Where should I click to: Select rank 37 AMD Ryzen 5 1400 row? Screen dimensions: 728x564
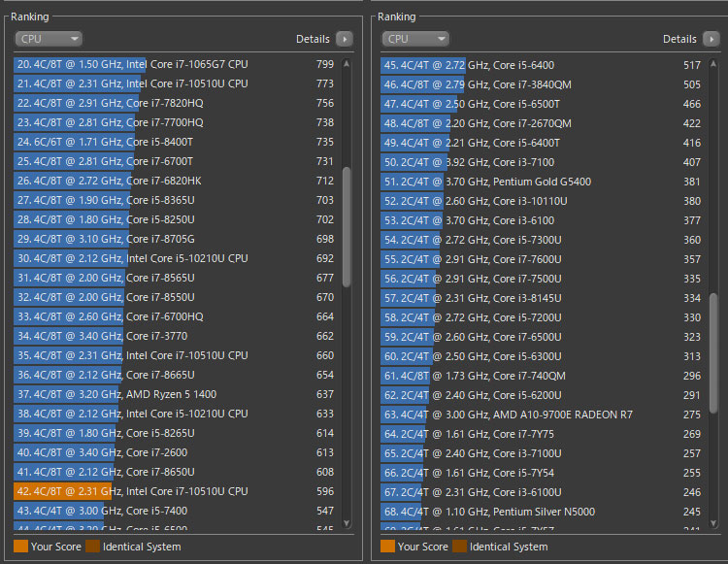(176, 394)
